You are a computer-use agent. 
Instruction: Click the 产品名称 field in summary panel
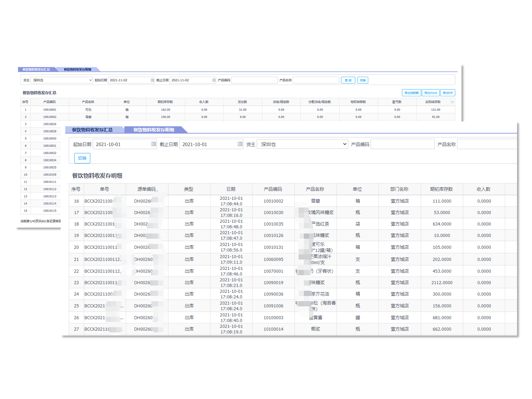pos(316,80)
